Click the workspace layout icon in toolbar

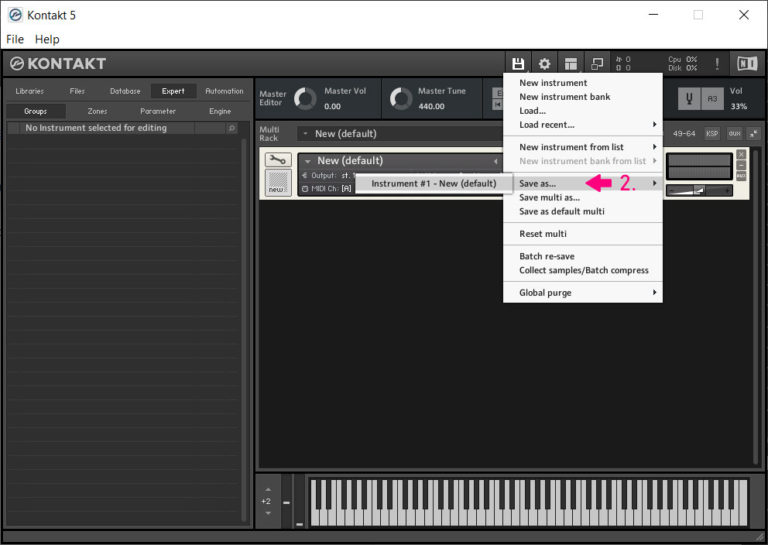570,63
